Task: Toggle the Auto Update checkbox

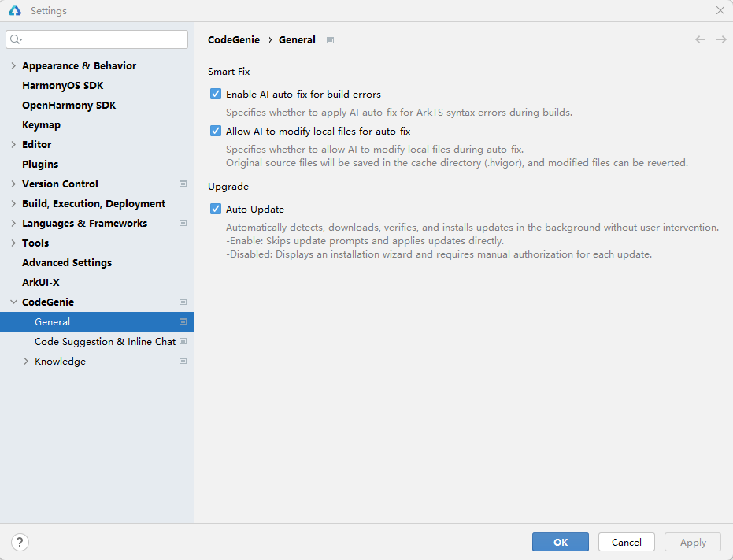Action: coord(216,210)
